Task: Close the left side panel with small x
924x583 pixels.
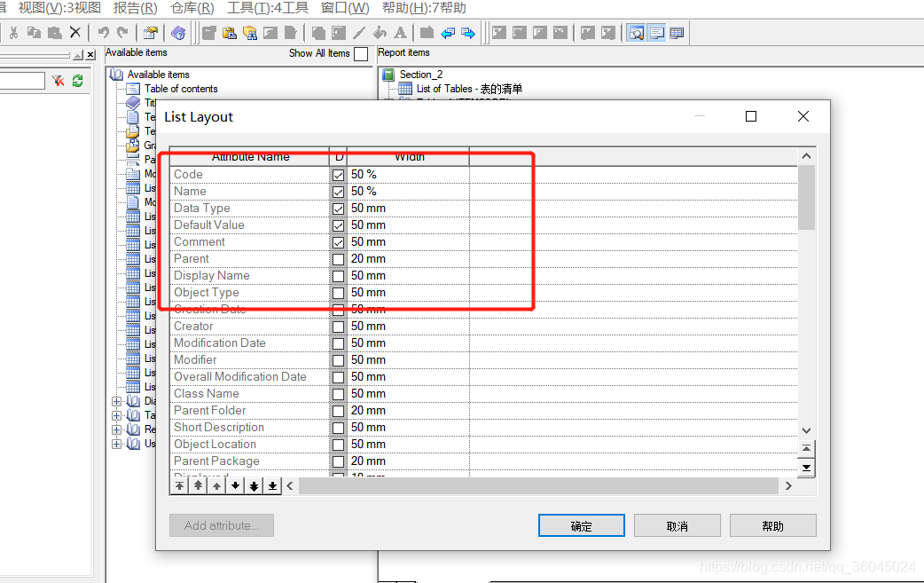Action: coord(90,55)
